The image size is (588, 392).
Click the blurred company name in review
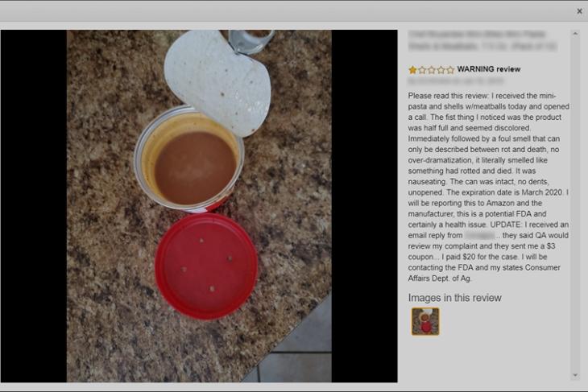click(479, 235)
